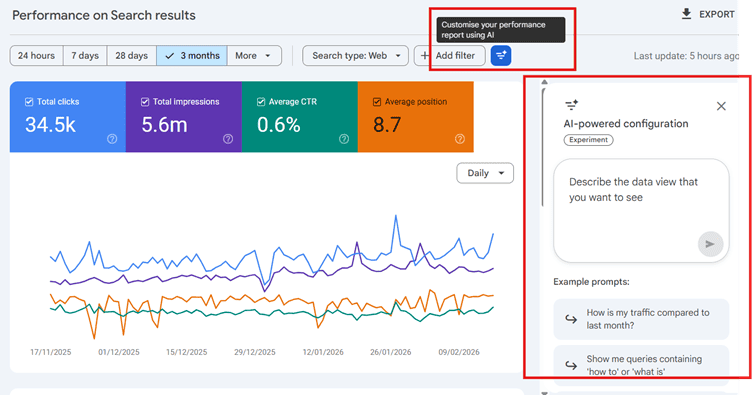Click the 'Describe the data view' input box
This screenshot has width=752, height=395.
pos(641,210)
